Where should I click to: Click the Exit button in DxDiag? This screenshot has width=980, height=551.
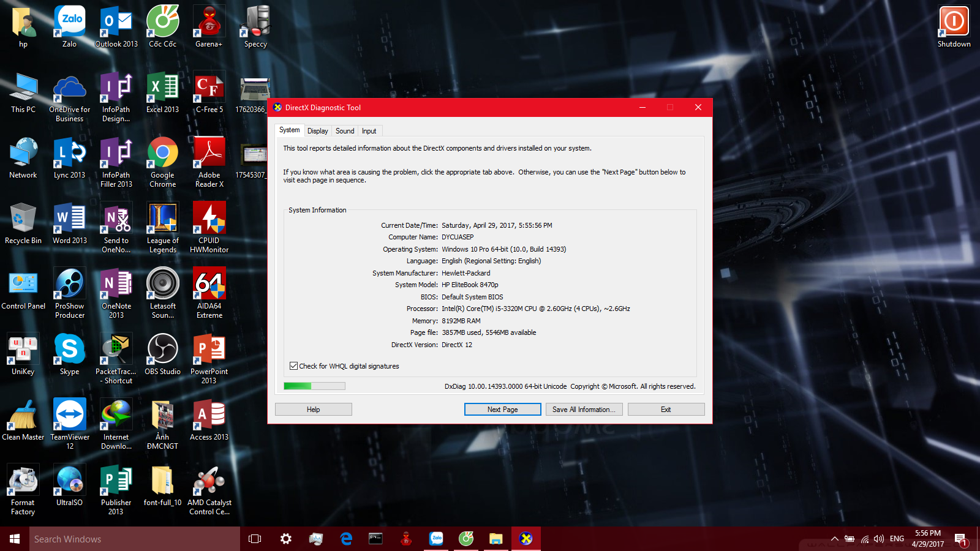(666, 410)
